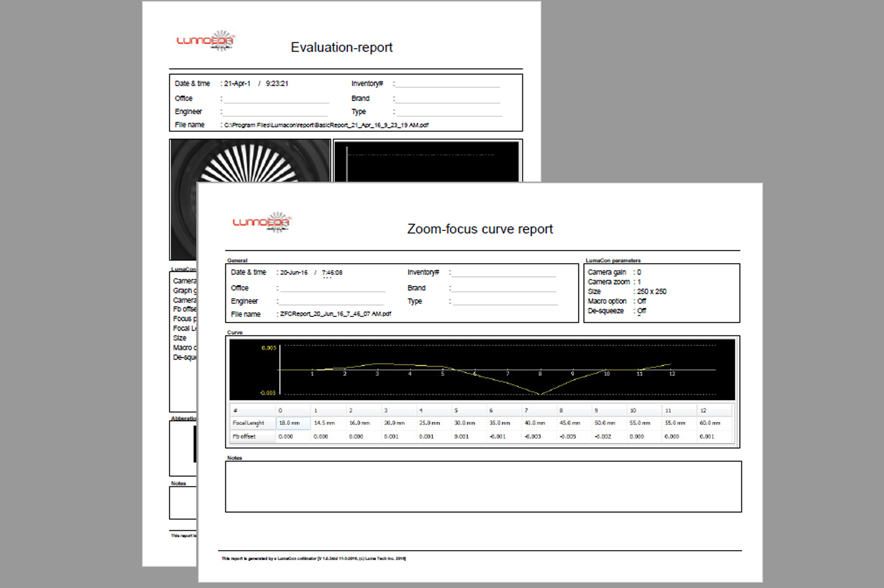Select the Zoom-focus curve report title
This screenshot has width=884, height=588.
coord(480,229)
